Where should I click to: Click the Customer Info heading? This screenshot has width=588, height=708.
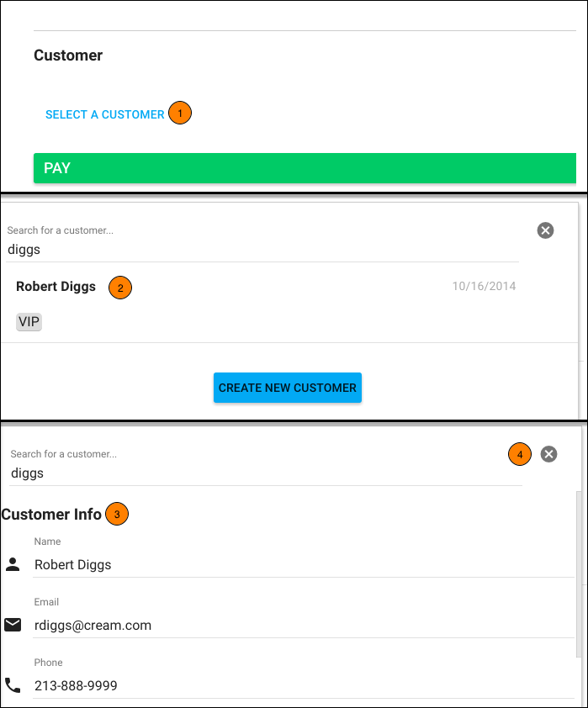50,514
